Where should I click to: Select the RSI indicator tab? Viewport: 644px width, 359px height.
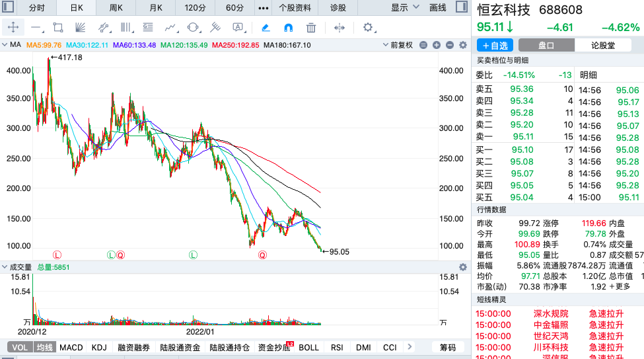pyautogui.click(x=337, y=348)
